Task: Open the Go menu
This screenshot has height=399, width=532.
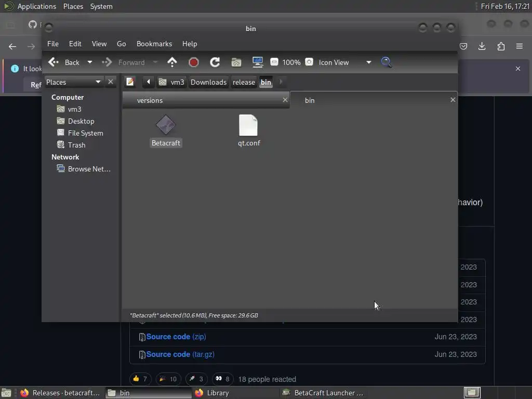Action: (x=121, y=44)
